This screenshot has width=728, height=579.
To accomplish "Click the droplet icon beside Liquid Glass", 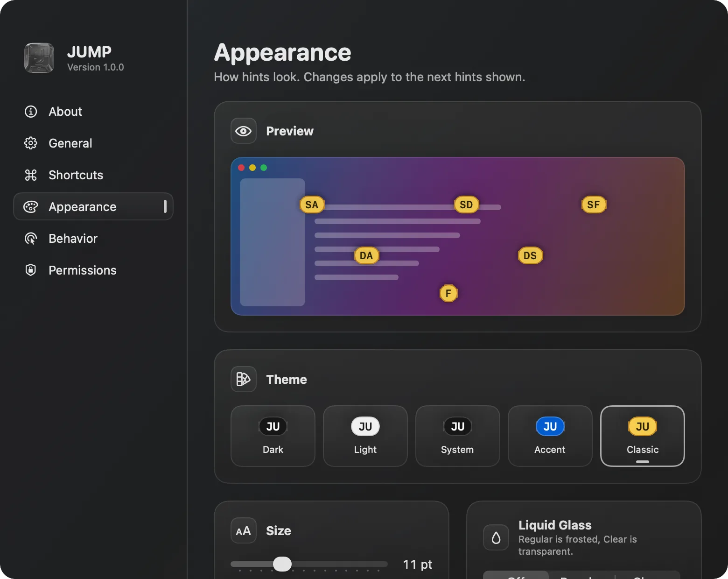I will click(x=496, y=537).
